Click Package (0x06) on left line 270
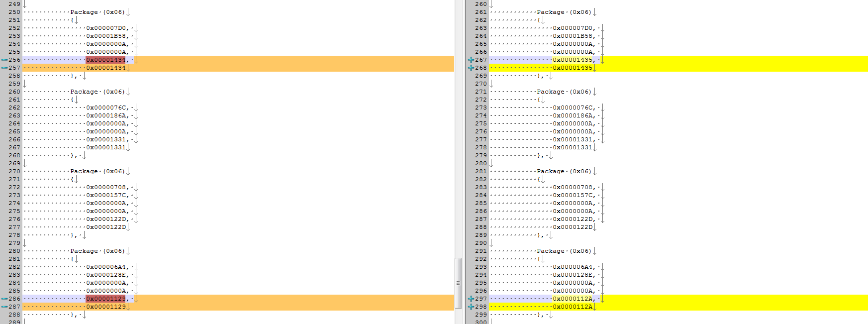Screen dimensions: 868x324 [97, 171]
